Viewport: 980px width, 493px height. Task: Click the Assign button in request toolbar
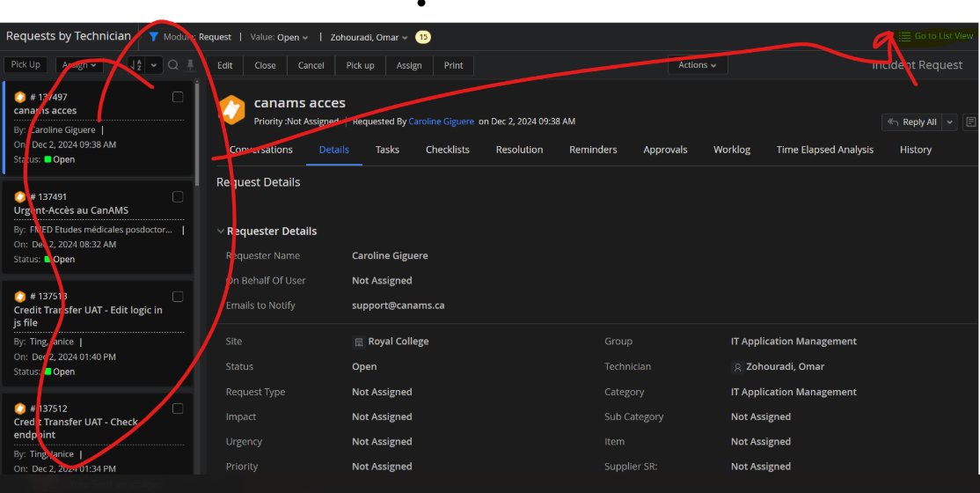pyautogui.click(x=409, y=65)
